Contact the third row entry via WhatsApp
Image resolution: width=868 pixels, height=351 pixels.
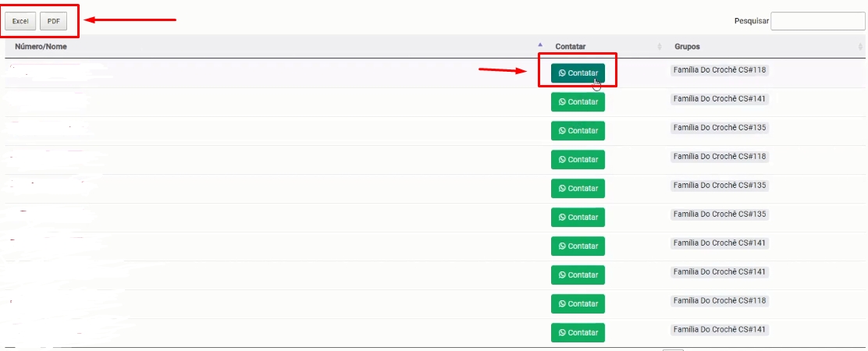[578, 131]
